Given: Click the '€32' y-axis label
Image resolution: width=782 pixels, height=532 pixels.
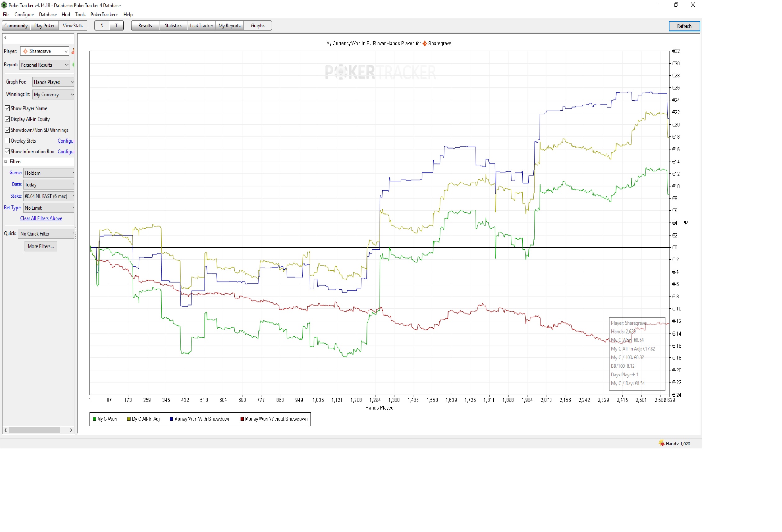Looking at the screenshot, I should (676, 51).
